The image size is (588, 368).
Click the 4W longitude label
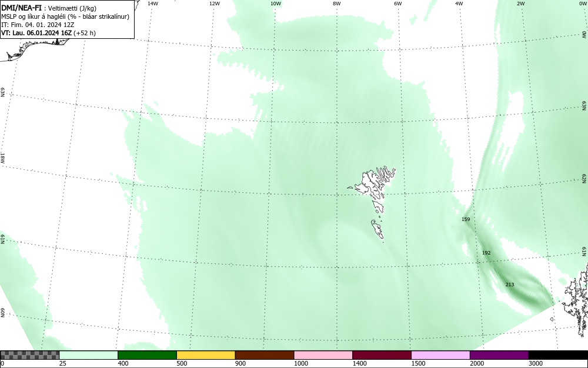pyautogui.click(x=459, y=4)
